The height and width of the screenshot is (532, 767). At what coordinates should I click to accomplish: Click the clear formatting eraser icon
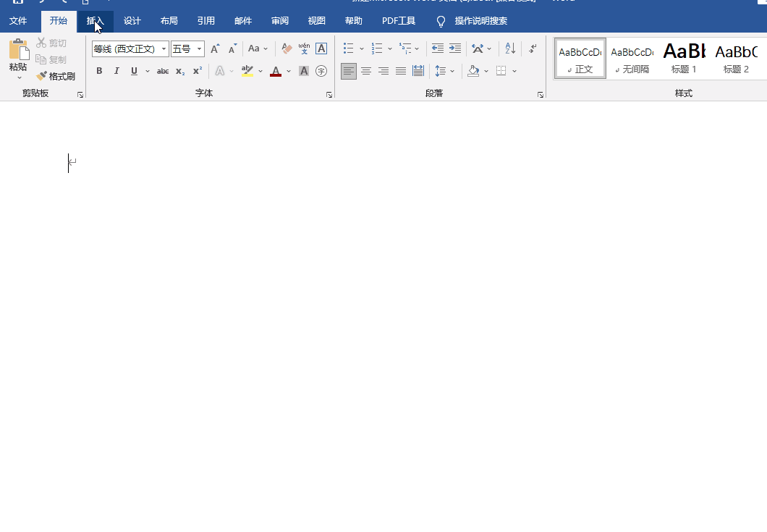287,49
